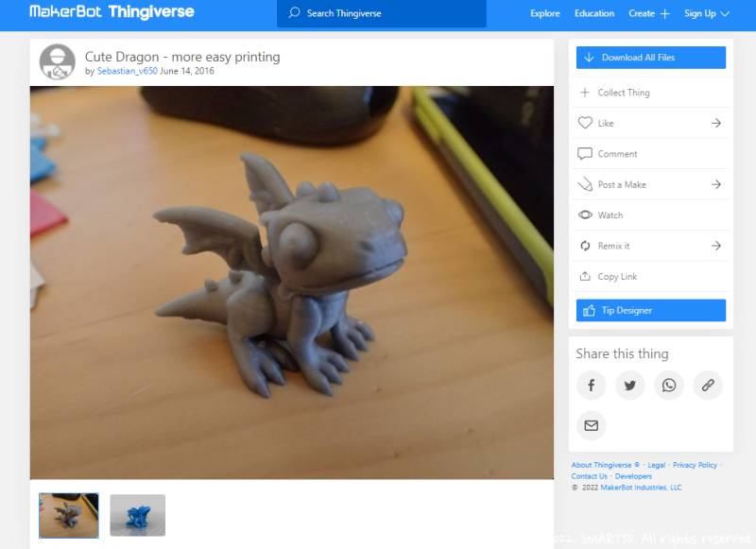Click the Like heart icon

click(x=585, y=123)
